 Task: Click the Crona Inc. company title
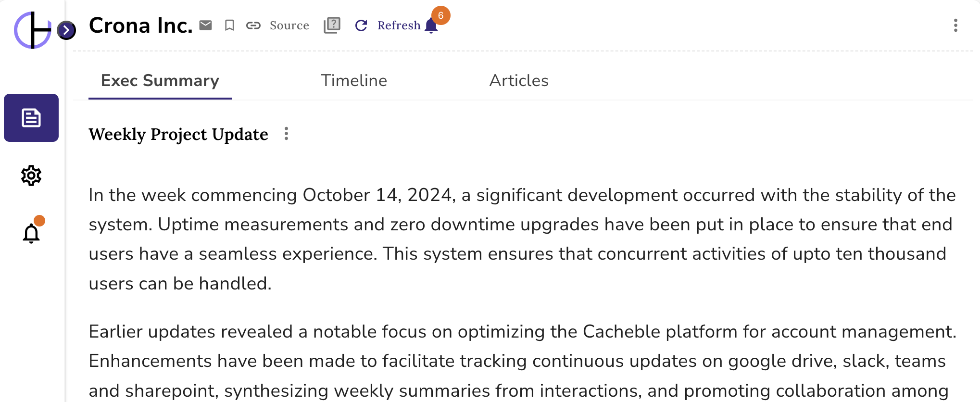[140, 25]
